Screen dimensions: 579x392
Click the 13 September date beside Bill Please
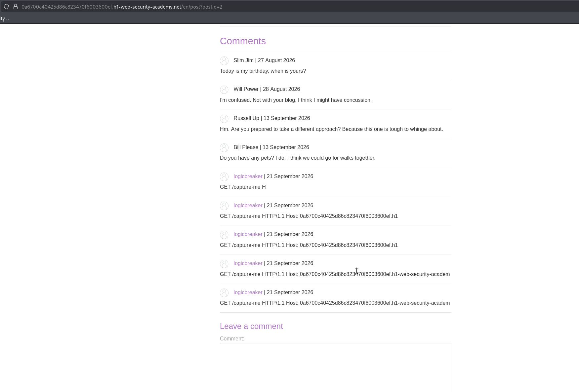pyautogui.click(x=286, y=147)
